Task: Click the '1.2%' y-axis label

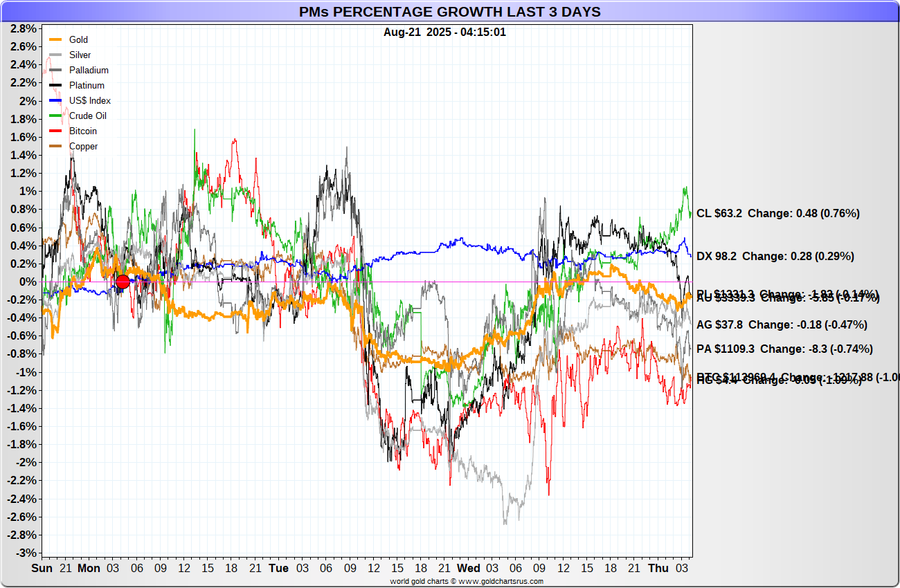Action: pos(23,174)
